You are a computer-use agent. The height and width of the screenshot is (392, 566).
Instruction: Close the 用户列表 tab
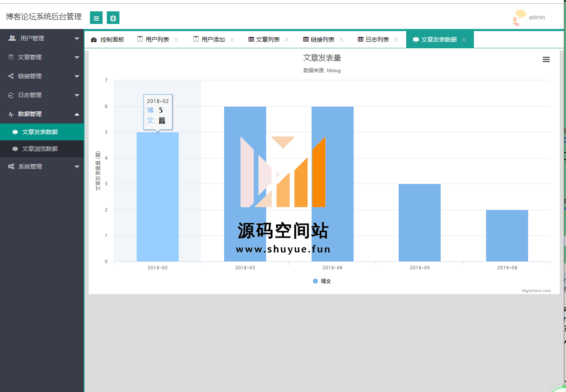tap(176, 39)
